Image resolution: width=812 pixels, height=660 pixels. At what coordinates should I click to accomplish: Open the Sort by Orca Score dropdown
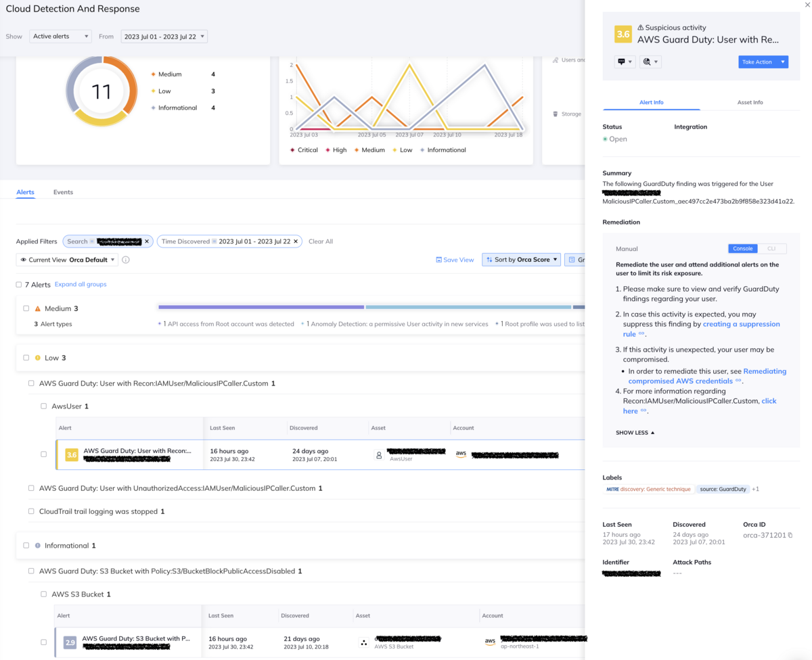(x=521, y=260)
